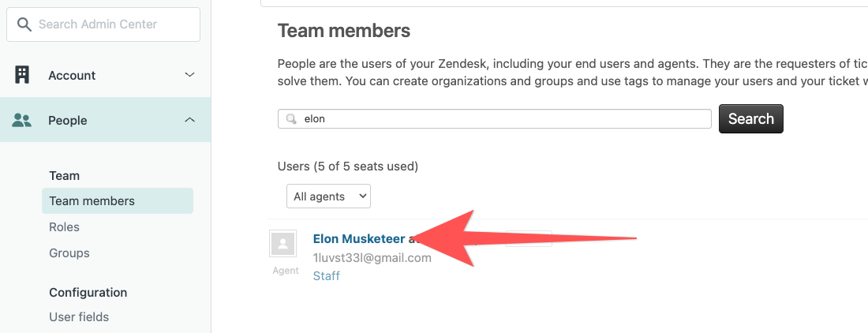Open User fields configuration

tap(79, 317)
